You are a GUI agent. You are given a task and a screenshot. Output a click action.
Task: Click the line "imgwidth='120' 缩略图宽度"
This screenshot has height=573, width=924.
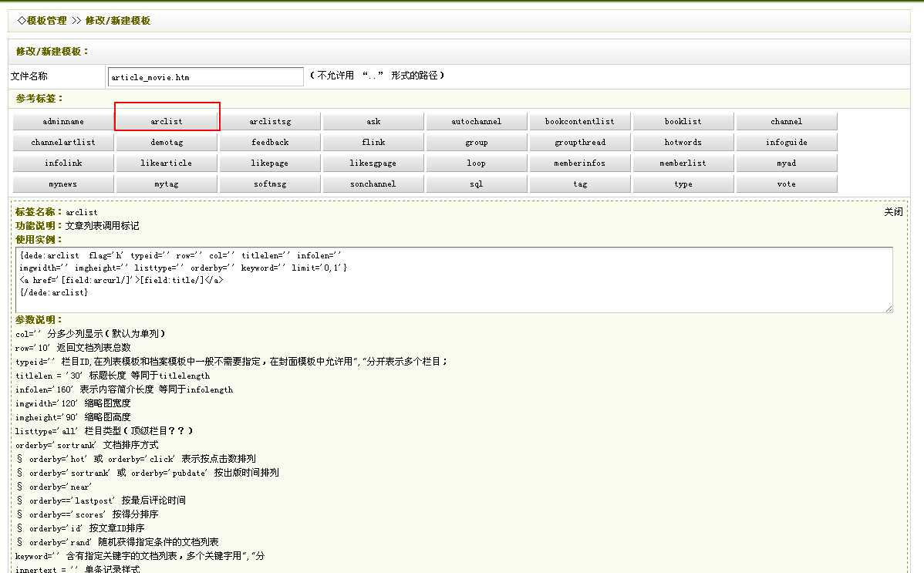point(73,403)
